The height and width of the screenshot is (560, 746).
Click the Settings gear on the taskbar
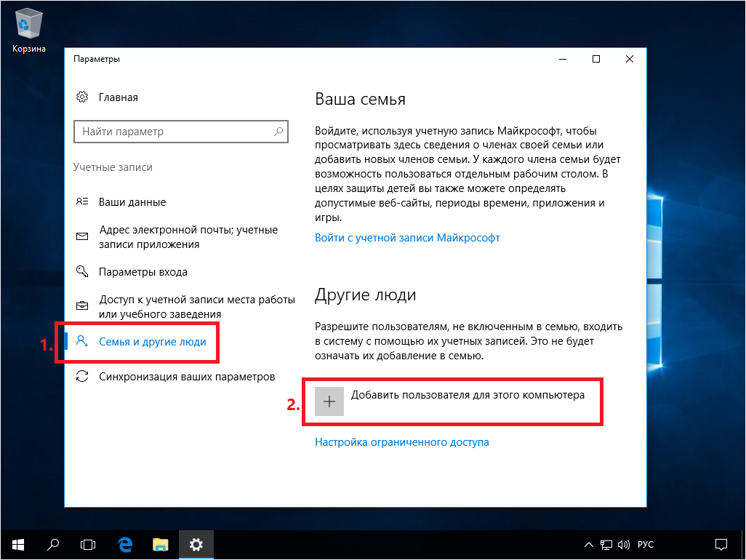pos(196,544)
